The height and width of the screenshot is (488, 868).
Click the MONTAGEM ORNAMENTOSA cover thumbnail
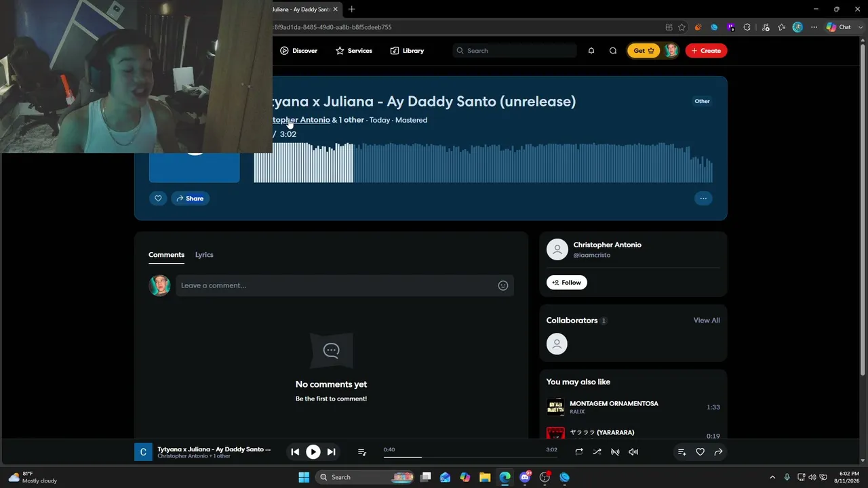tap(555, 407)
